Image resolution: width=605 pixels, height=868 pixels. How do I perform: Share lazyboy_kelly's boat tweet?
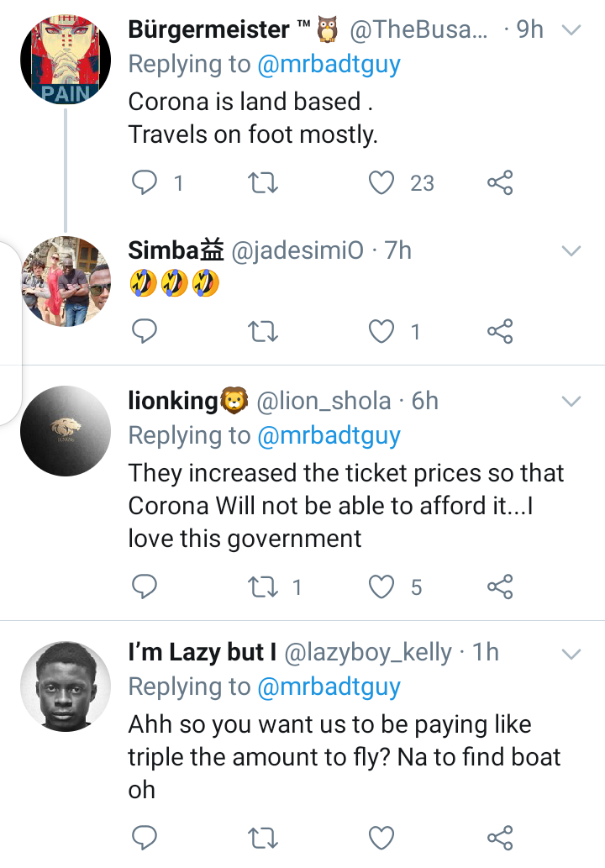tap(500, 837)
